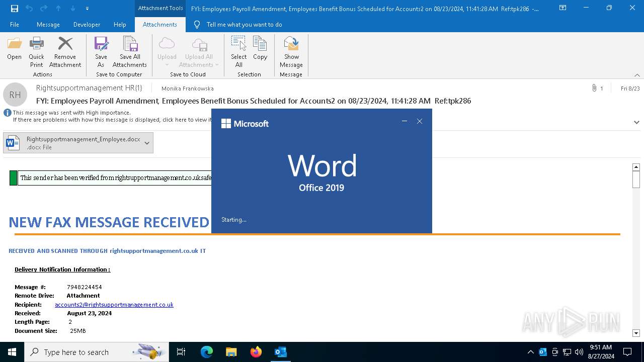
Task: Click the Windows taskbar search box
Action: pyautogui.click(x=97, y=352)
